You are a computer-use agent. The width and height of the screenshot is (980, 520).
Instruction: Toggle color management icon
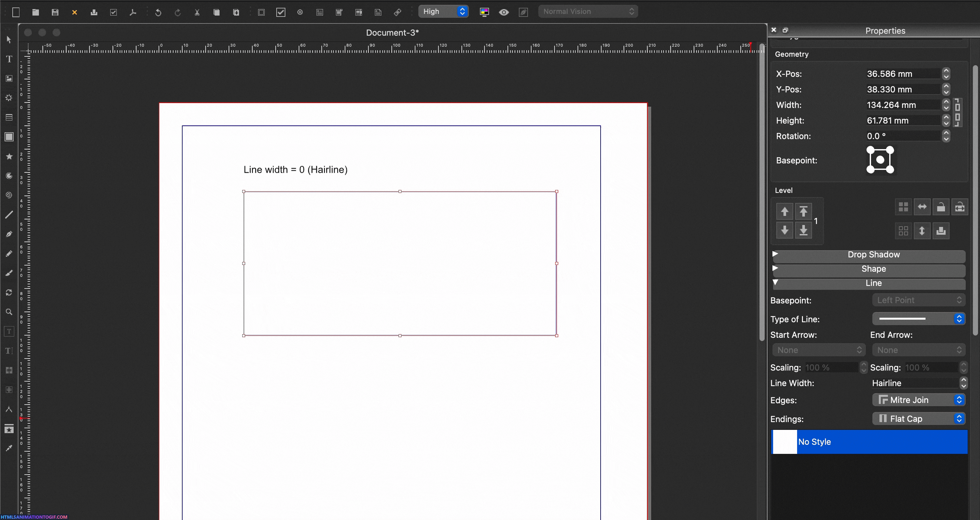tap(484, 12)
